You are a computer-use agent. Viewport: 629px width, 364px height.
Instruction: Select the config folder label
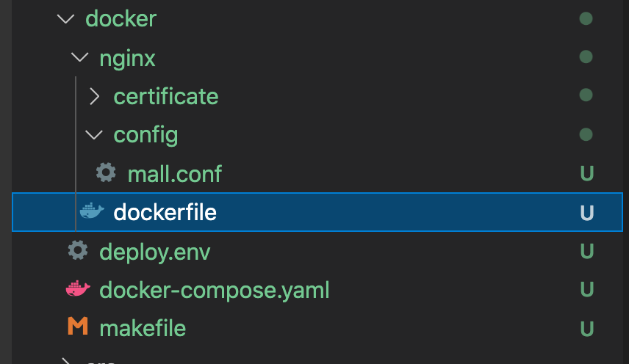(145, 135)
